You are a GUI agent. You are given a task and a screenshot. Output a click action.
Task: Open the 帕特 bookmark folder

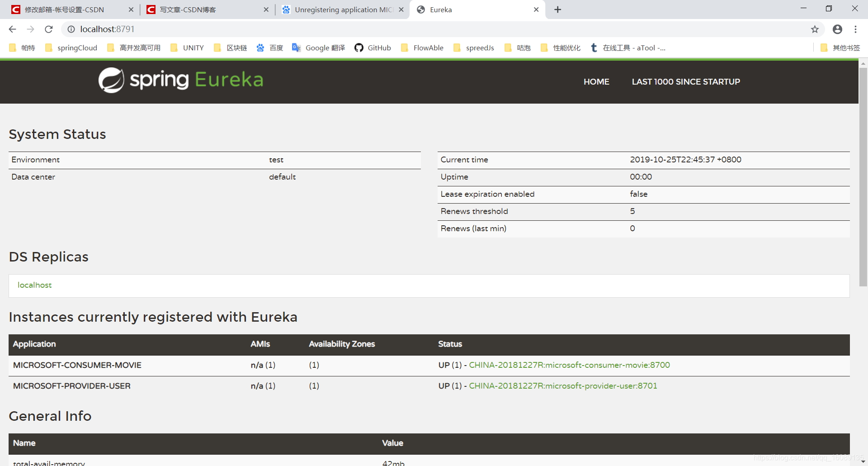click(x=22, y=48)
